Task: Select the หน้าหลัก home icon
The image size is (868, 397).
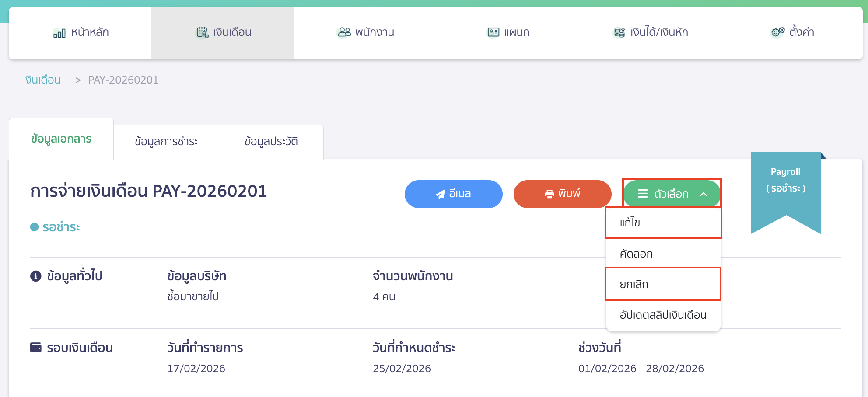Action: click(58, 32)
